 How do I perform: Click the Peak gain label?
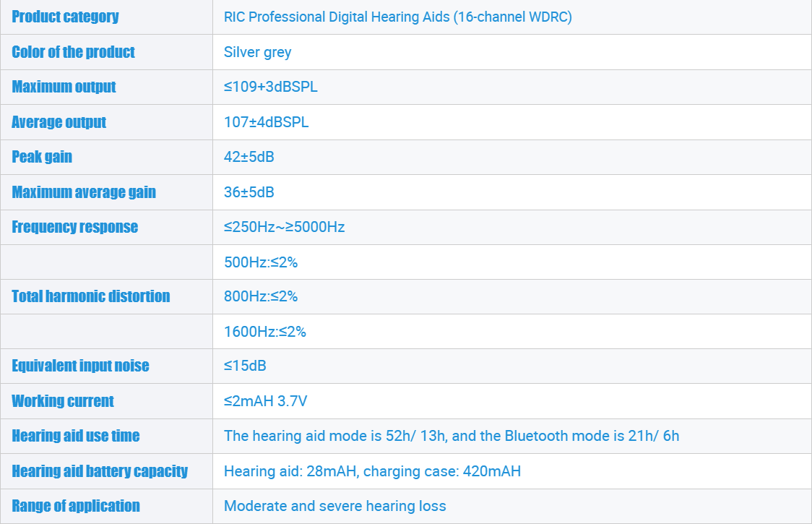coord(42,157)
